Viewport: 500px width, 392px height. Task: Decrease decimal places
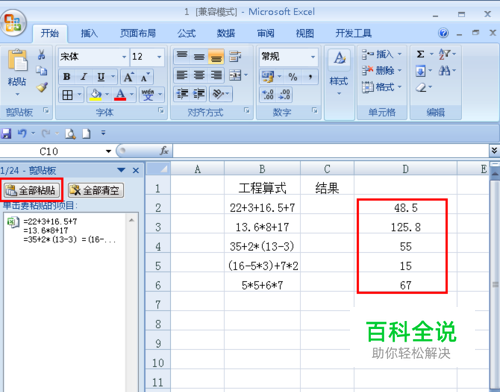(x=284, y=95)
